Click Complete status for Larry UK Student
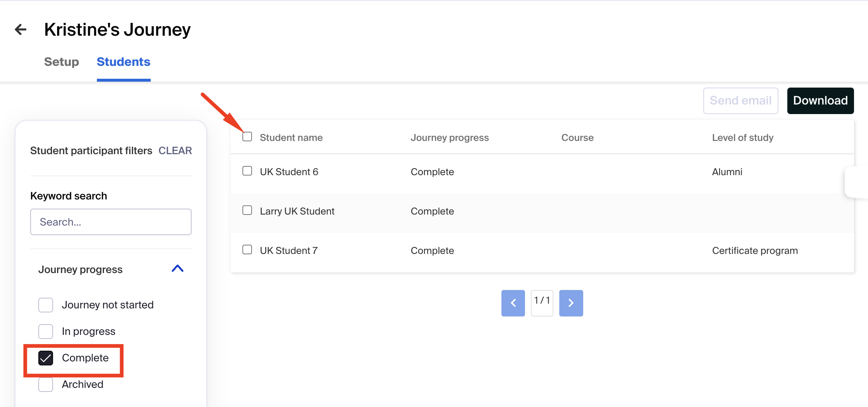This screenshot has height=407, width=868. (432, 211)
